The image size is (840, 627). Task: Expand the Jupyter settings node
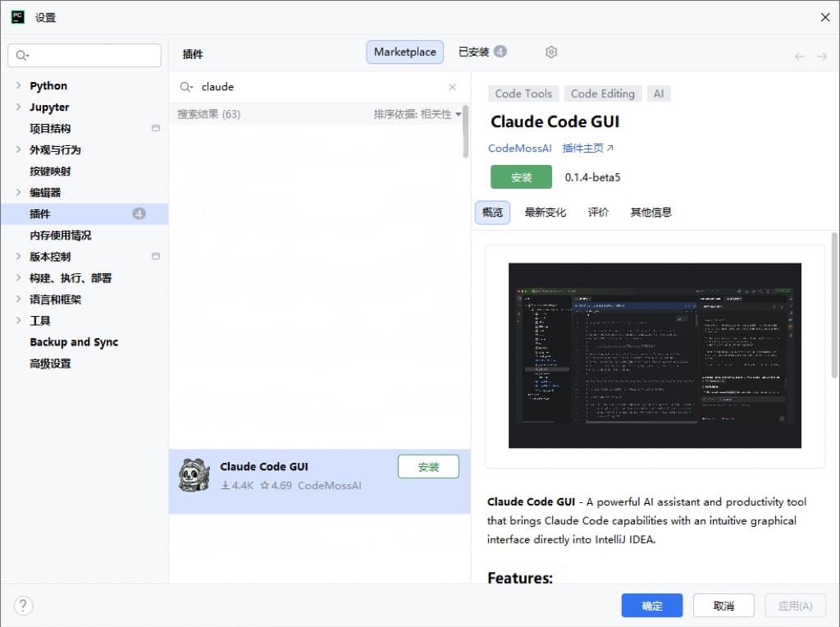point(19,107)
